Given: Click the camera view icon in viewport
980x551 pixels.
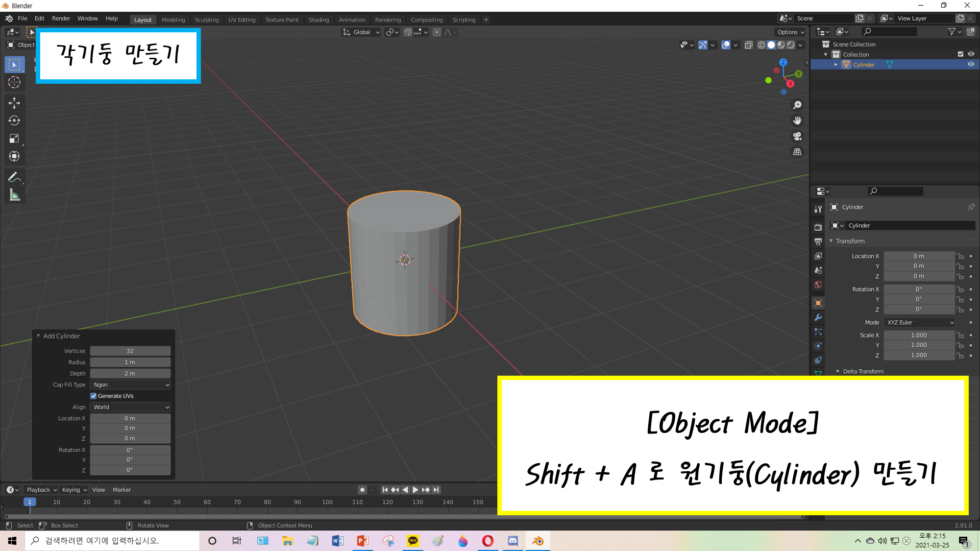Looking at the screenshot, I should (x=797, y=136).
